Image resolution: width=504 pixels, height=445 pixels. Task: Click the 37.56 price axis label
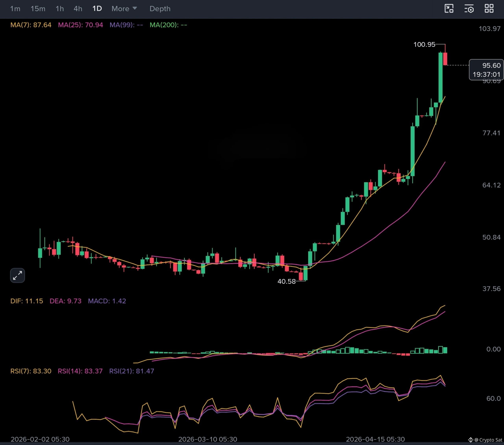click(491, 289)
